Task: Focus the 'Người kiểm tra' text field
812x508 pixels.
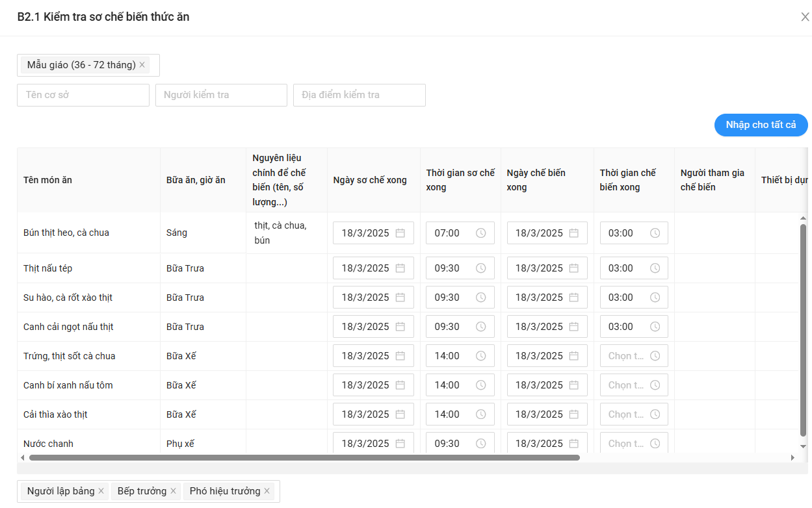Action: [221, 95]
